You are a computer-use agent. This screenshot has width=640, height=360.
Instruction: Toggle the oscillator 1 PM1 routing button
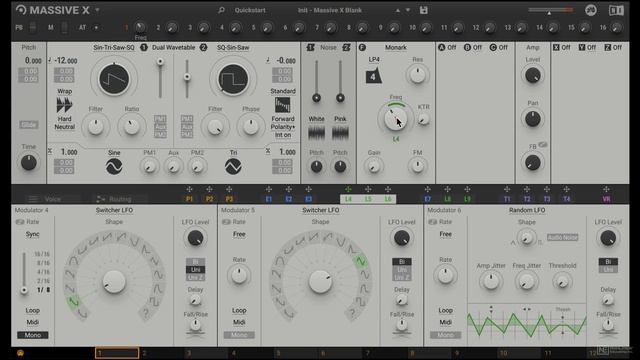pyautogui.click(x=160, y=119)
